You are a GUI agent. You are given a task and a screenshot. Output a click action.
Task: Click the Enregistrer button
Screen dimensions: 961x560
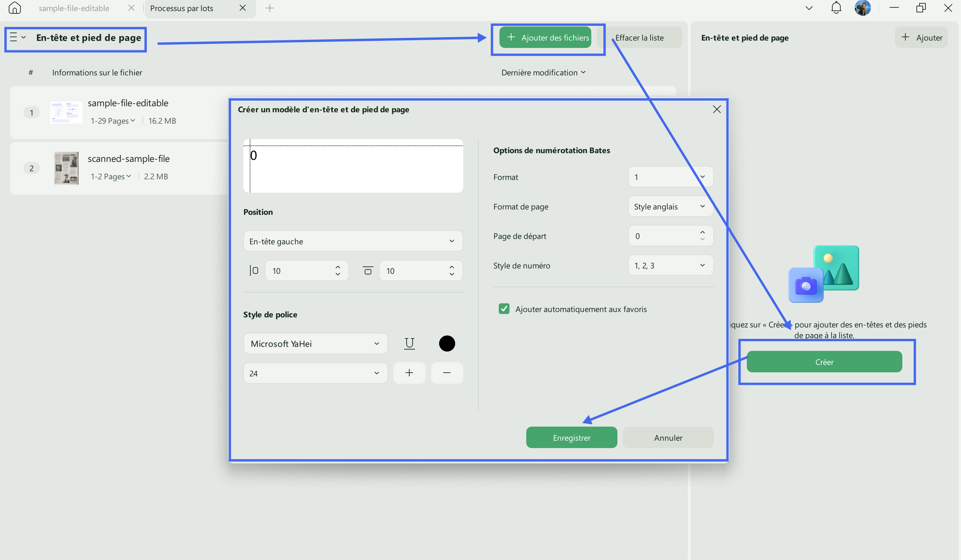click(572, 438)
